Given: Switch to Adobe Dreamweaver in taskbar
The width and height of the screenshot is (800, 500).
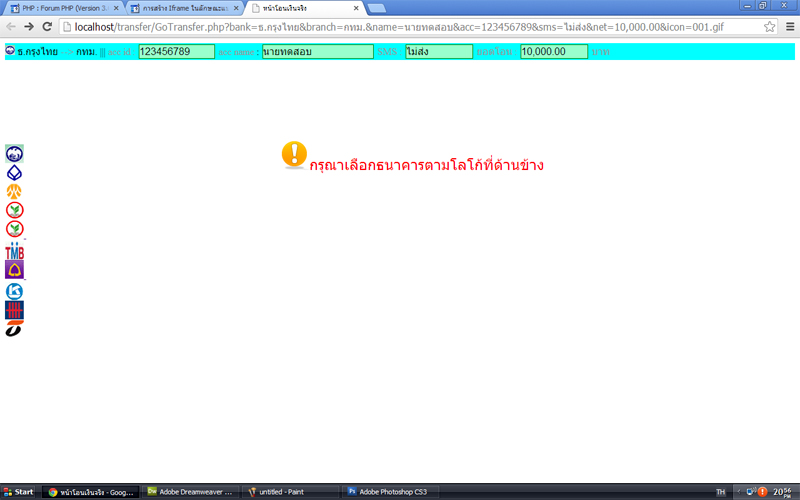Looking at the screenshot, I should tap(191, 492).
